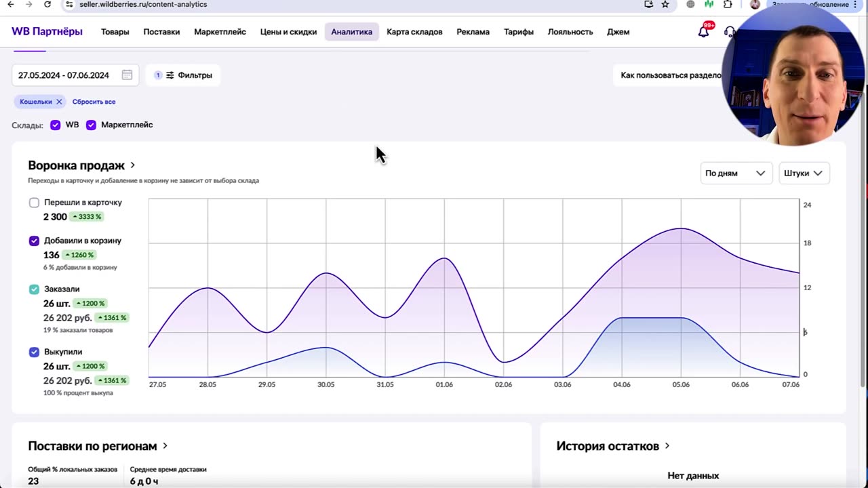Click the browser back arrow
Screen dimensions: 868x488
tap(11, 4)
